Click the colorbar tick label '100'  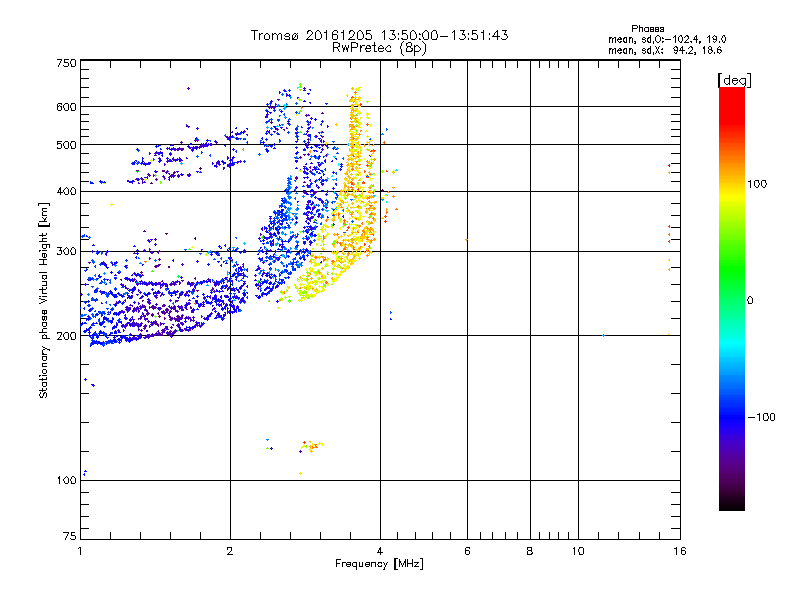coord(757,184)
